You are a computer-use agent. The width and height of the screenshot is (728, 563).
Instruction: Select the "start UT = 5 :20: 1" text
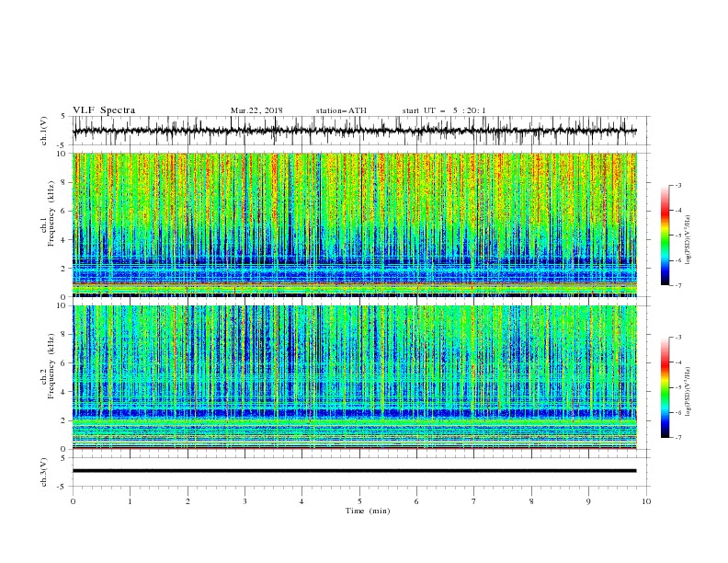[444, 110]
